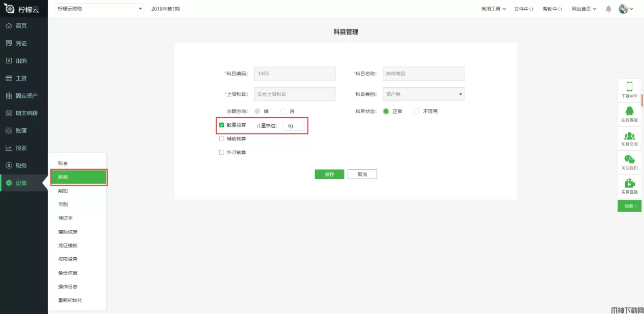This screenshot has width=644, height=314.
Task: Enable the 辅助核算 checkbox
Action: tap(222, 138)
